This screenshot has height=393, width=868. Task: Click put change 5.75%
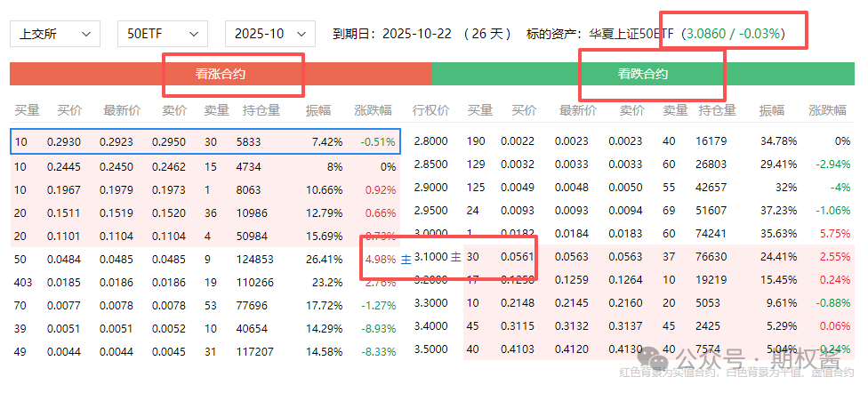tap(834, 234)
